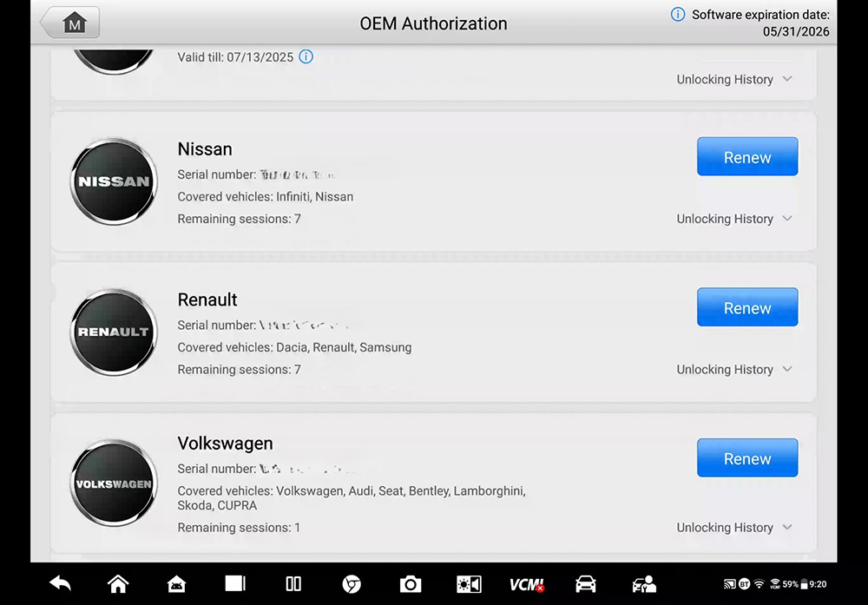This screenshot has height=605, width=868.
Task: Open the MaxiSys home Android icon
Action: click(176, 584)
